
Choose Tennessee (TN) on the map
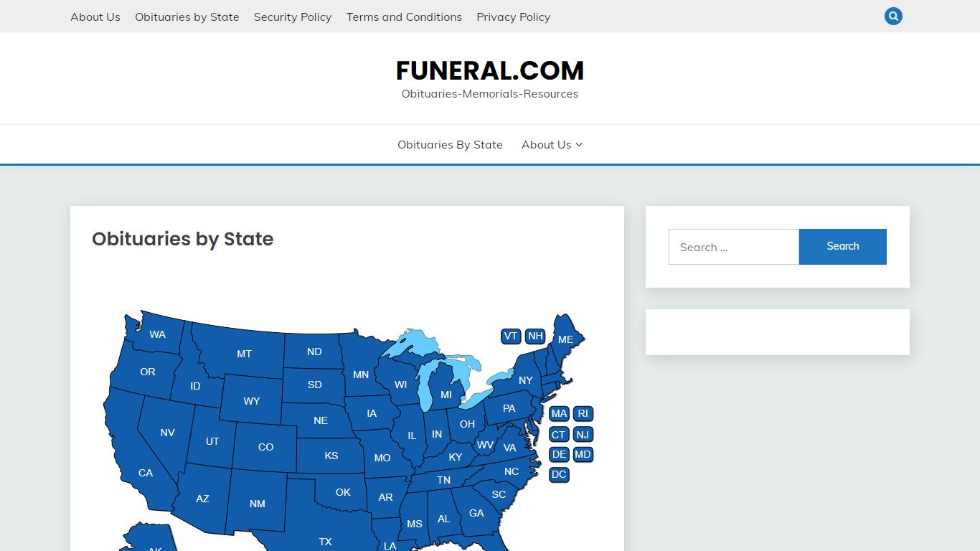444,480
